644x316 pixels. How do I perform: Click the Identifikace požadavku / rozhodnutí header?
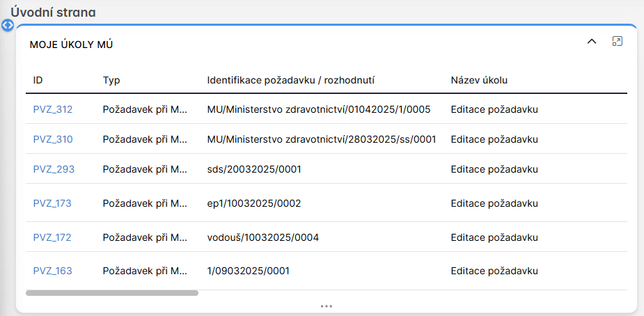291,80
